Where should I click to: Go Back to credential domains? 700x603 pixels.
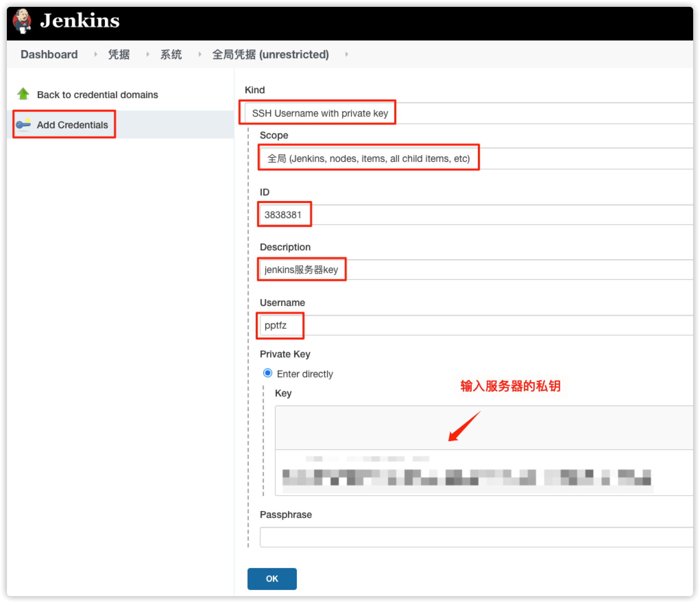pyautogui.click(x=97, y=95)
